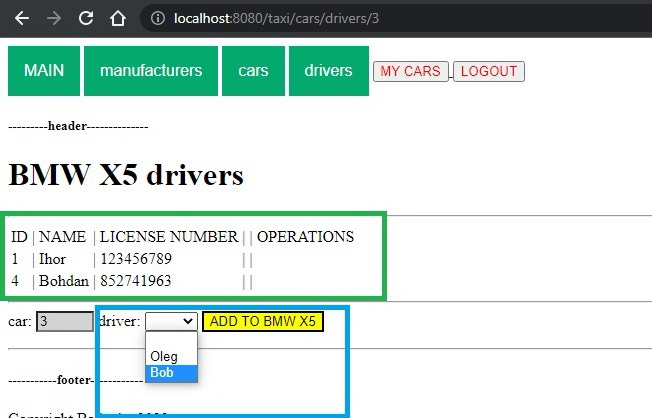Click the ID column header
The image size is (652, 418).
pos(19,237)
